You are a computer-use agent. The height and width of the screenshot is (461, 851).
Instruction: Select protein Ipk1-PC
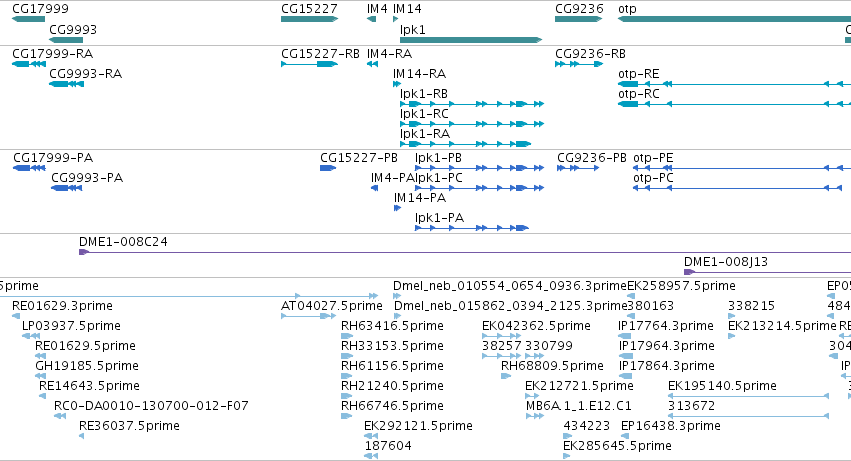tap(439, 178)
